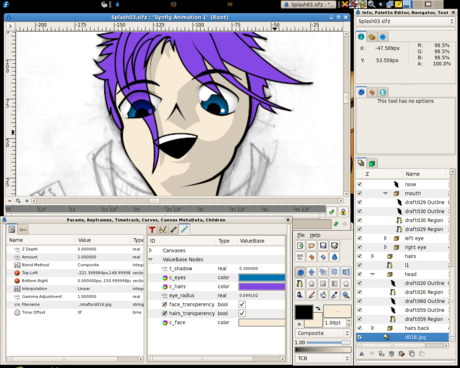460x368 pixels.
Task: Select the Eyedropper tool
Action: (334, 295)
